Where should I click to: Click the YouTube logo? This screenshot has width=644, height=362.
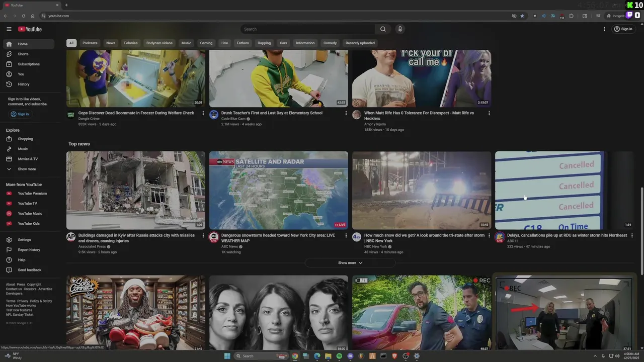click(30, 29)
